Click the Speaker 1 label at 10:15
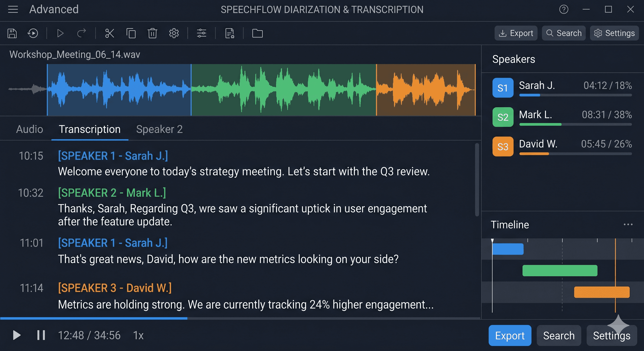This screenshot has height=351, width=644. pyautogui.click(x=113, y=156)
